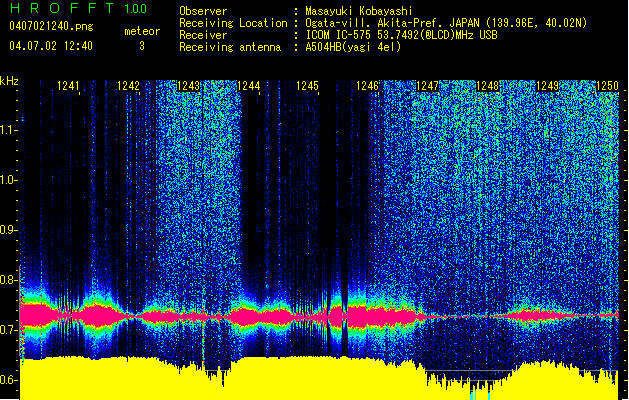
Task: Click the 1243 time marker
Action: click(x=189, y=86)
